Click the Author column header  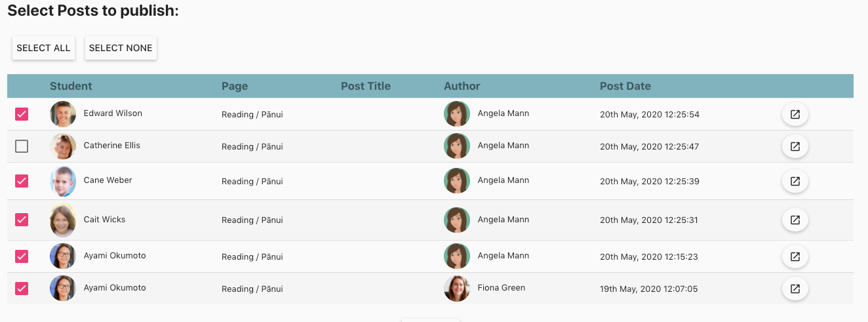pos(462,86)
